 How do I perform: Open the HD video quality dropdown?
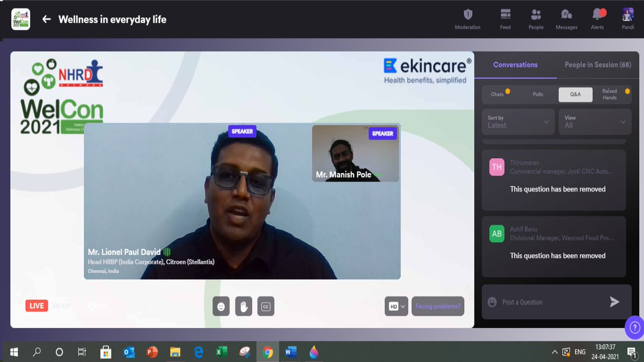pos(397,306)
